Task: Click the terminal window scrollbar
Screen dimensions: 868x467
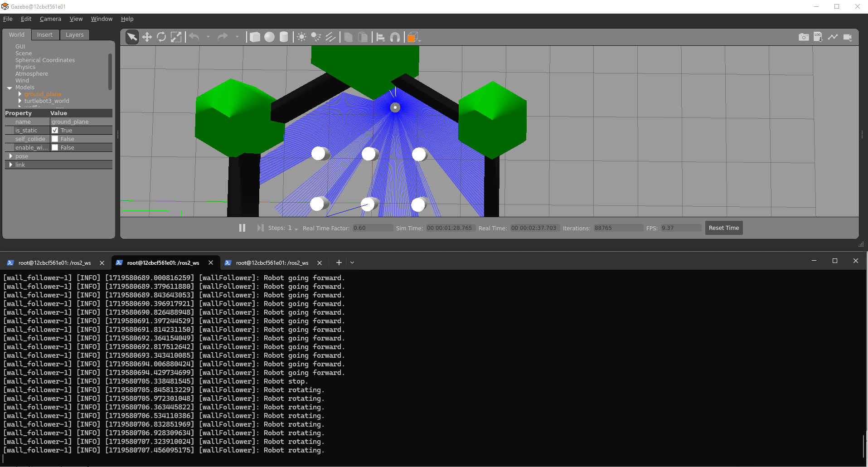Action: (x=864, y=447)
